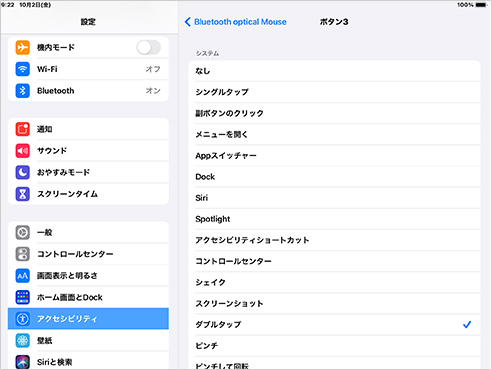The height and width of the screenshot is (370, 492).
Task: Select Spotlight option
Action: coord(334,219)
